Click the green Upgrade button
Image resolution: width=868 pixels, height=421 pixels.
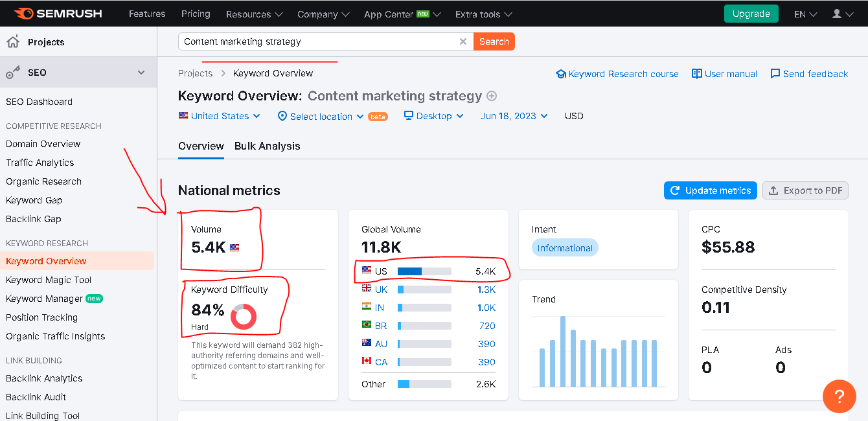(751, 14)
